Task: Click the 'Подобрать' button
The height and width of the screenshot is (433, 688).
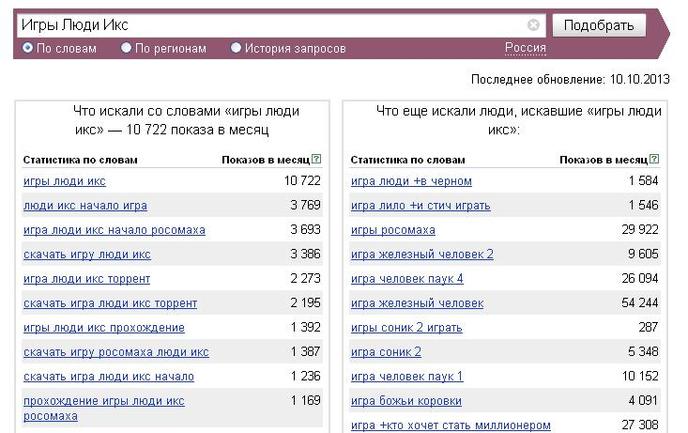Action: [x=599, y=25]
